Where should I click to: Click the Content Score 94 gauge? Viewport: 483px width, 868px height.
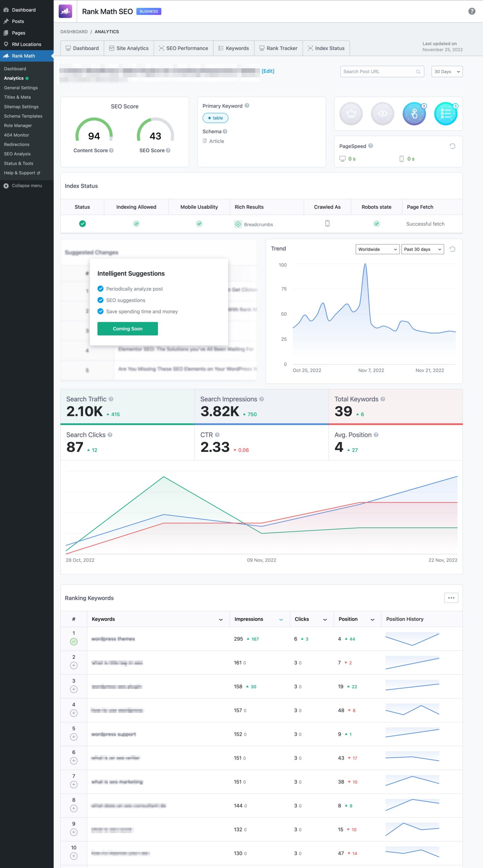tap(94, 130)
